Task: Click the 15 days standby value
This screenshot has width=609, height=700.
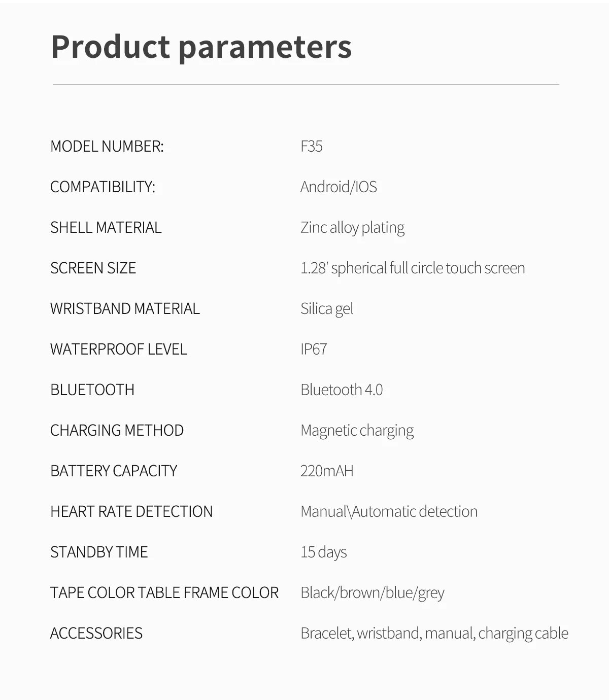Action: coord(324,552)
